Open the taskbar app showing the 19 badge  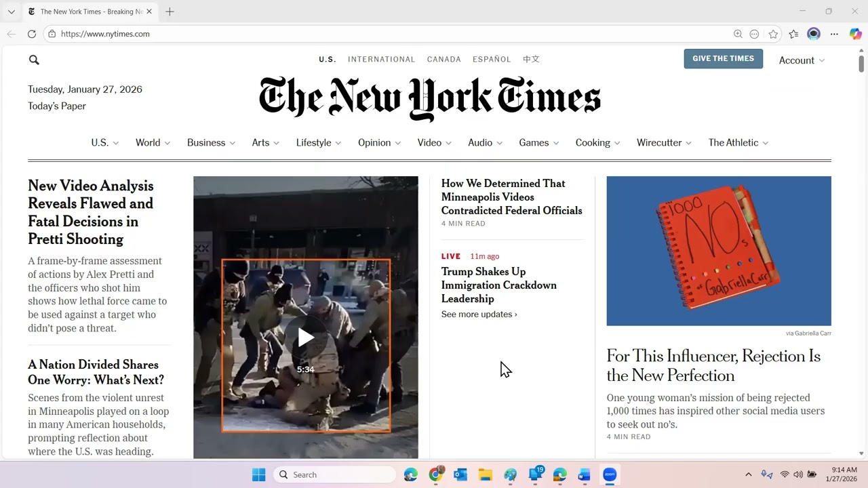pos(536,474)
